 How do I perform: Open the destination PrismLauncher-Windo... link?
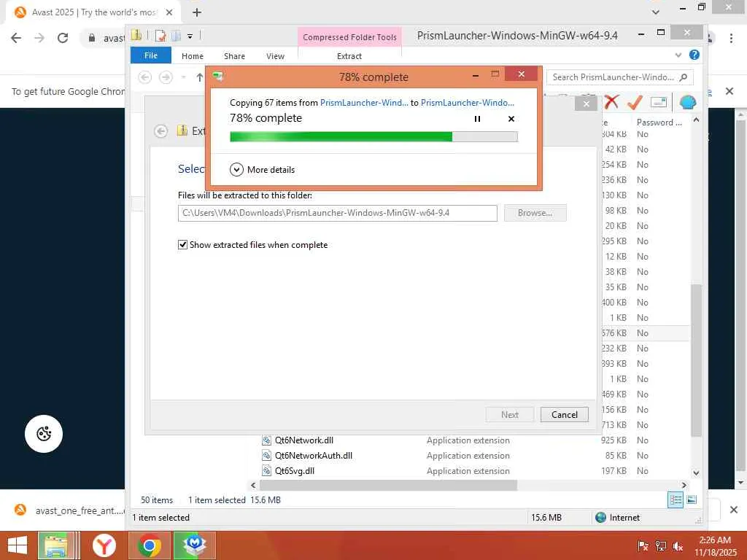pos(468,102)
